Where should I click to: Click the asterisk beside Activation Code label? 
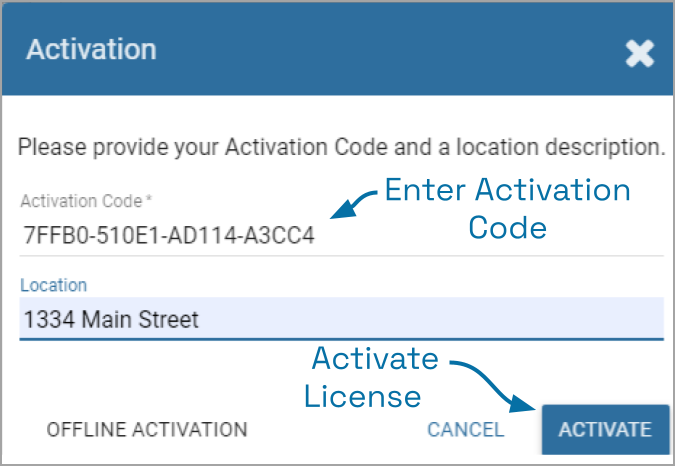click(x=148, y=201)
